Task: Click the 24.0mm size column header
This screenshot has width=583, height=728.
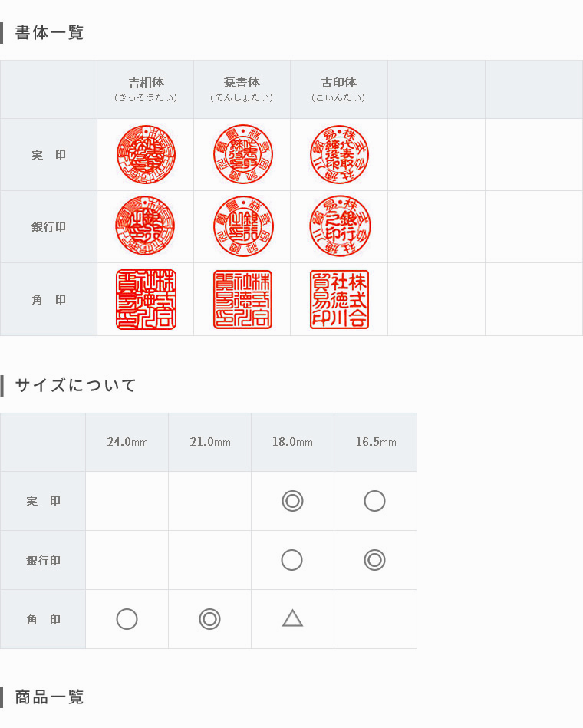Action: point(127,442)
